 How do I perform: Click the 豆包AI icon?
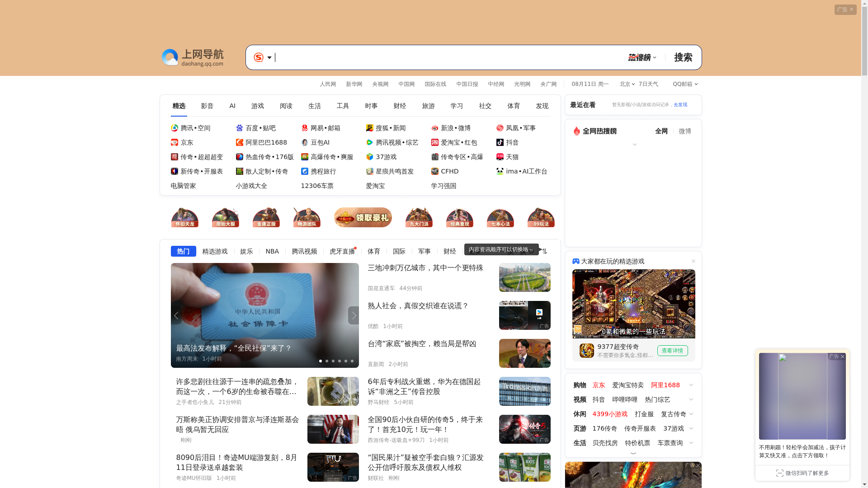coord(305,142)
